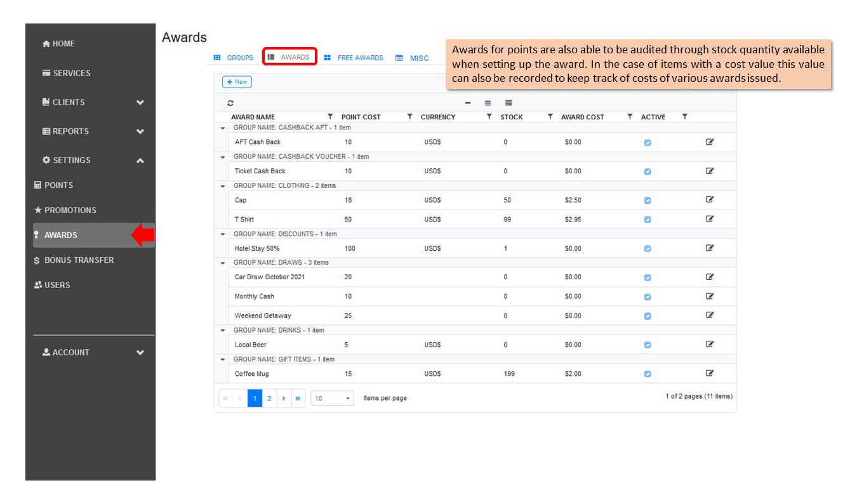Open edit icon for Cap row
The height and width of the screenshot is (504, 864).
tap(710, 199)
